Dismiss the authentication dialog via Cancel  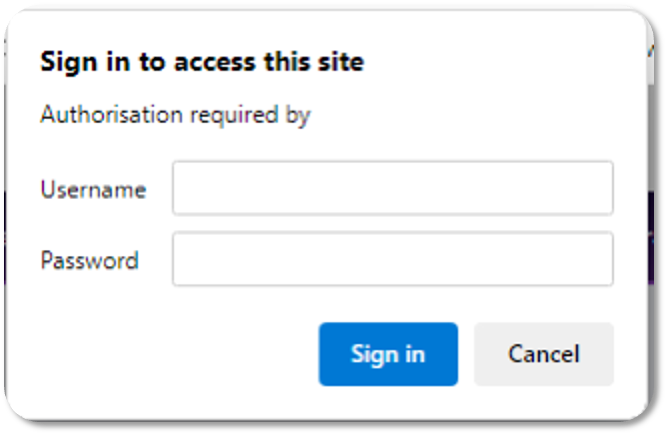click(543, 354)
